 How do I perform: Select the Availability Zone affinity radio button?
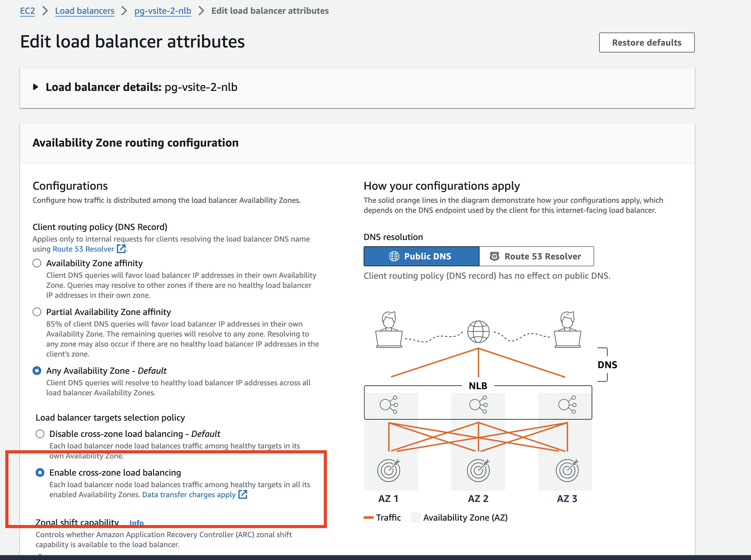(37, 263)
